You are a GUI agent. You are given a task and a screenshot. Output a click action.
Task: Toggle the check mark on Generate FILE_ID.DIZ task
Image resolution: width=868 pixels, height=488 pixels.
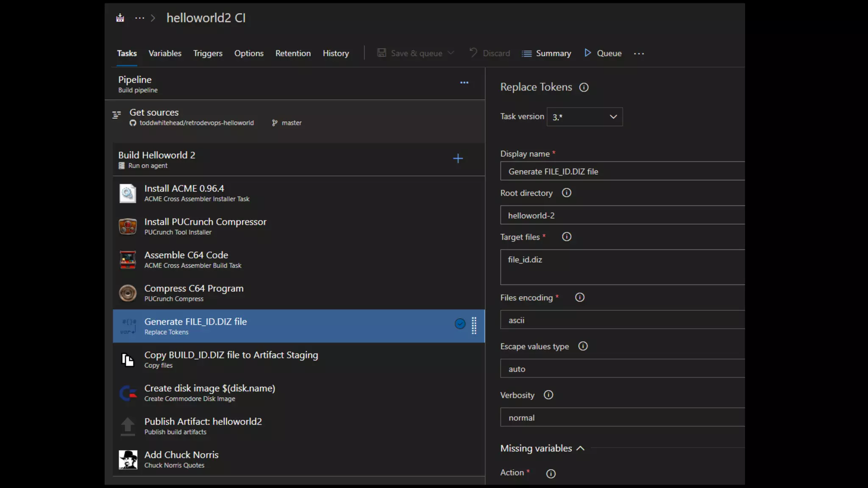(460, 324)
